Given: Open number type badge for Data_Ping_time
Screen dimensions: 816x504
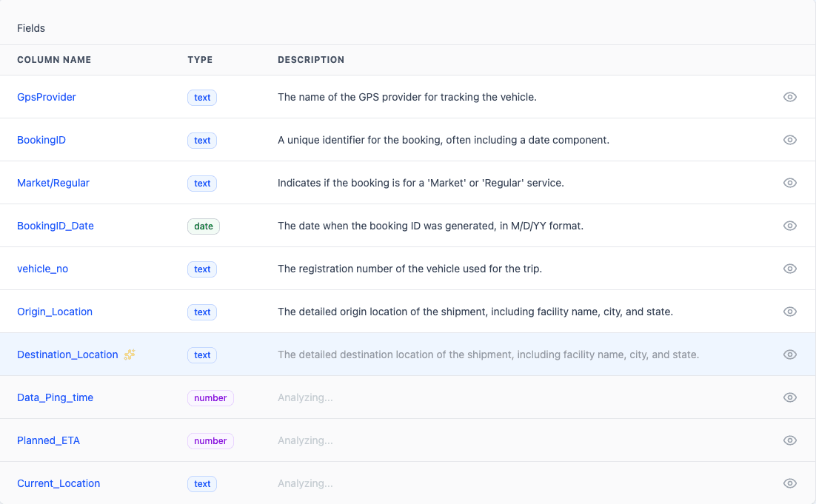Looking at the screenshot, I should point(210,397).
